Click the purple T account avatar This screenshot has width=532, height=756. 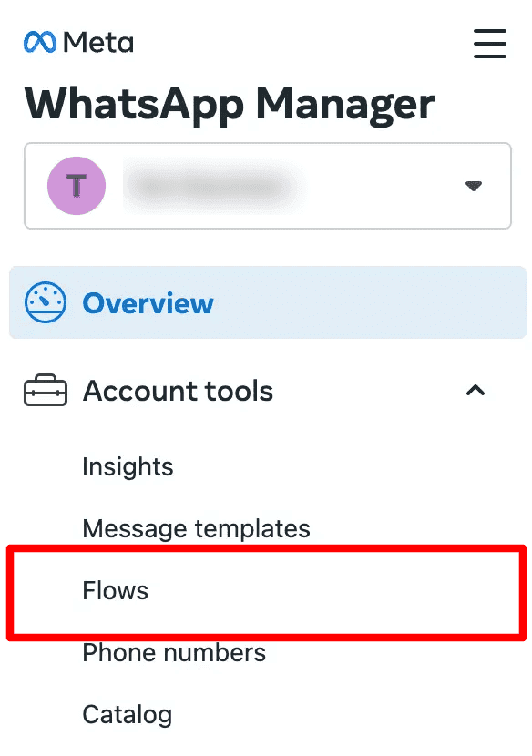click(76, 186)
